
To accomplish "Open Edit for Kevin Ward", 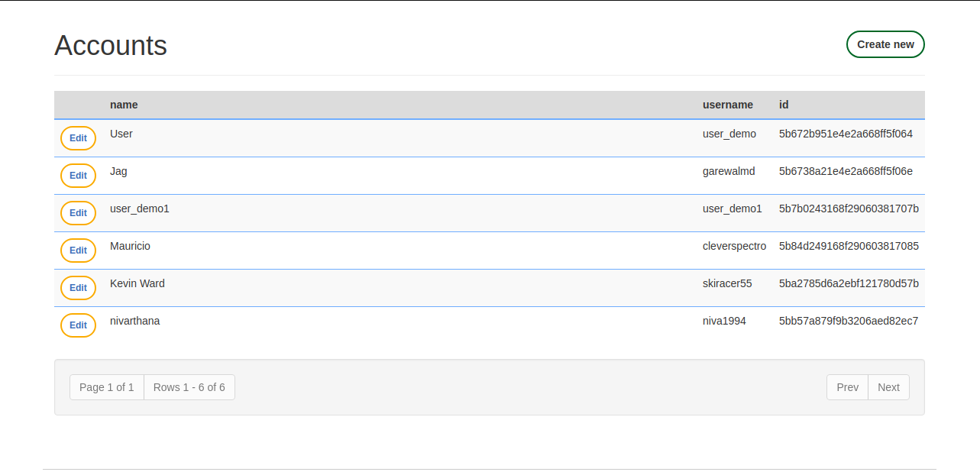I will pyautogui.click(x=78, y=288).
